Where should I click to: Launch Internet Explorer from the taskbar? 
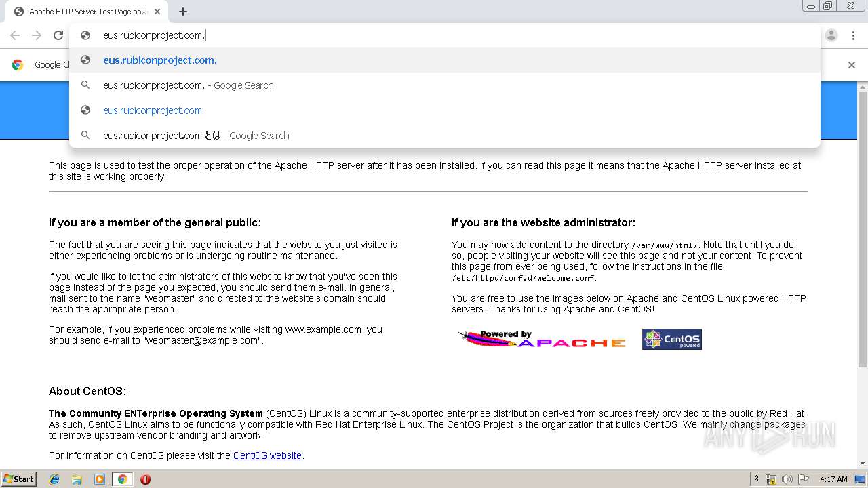coord(54,479)
